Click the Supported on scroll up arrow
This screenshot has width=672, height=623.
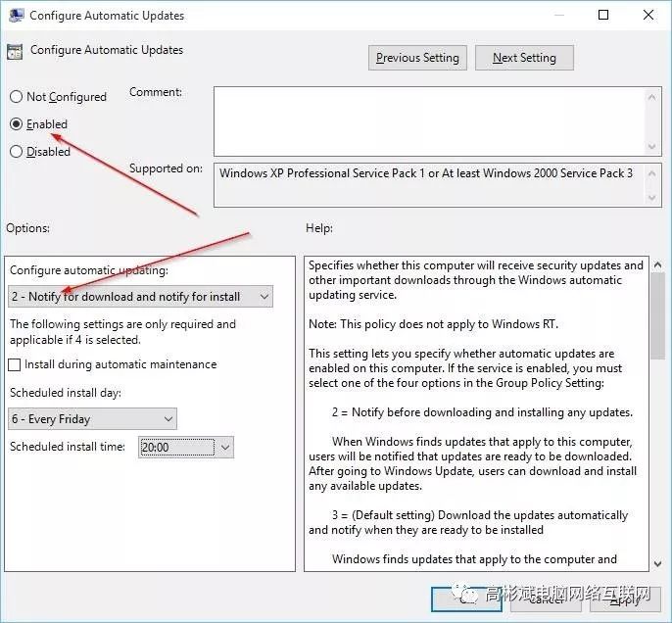(x=651, y=173)
